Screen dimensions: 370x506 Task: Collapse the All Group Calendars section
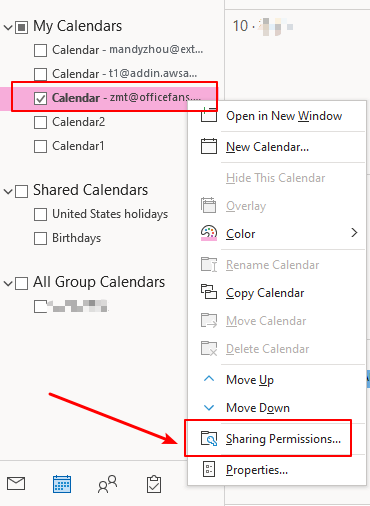tap(8, 283)
